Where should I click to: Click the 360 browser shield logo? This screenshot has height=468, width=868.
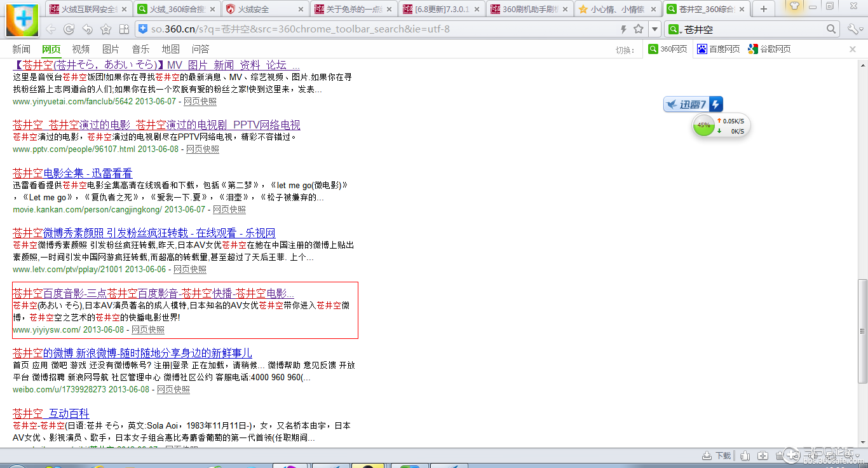[x=22, y=20]
